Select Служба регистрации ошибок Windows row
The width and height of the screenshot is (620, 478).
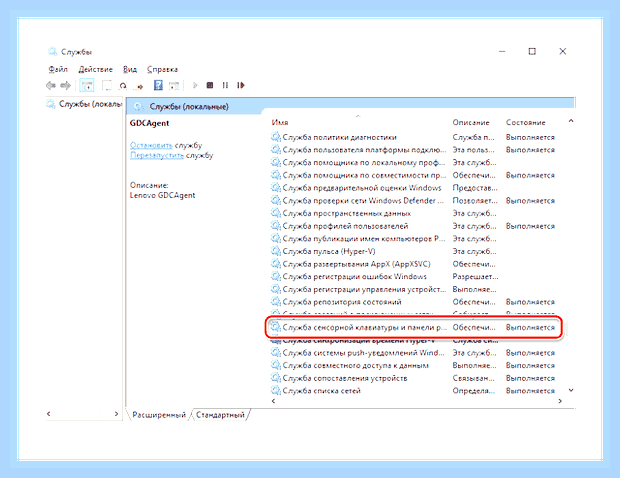[x=413, y=276]
